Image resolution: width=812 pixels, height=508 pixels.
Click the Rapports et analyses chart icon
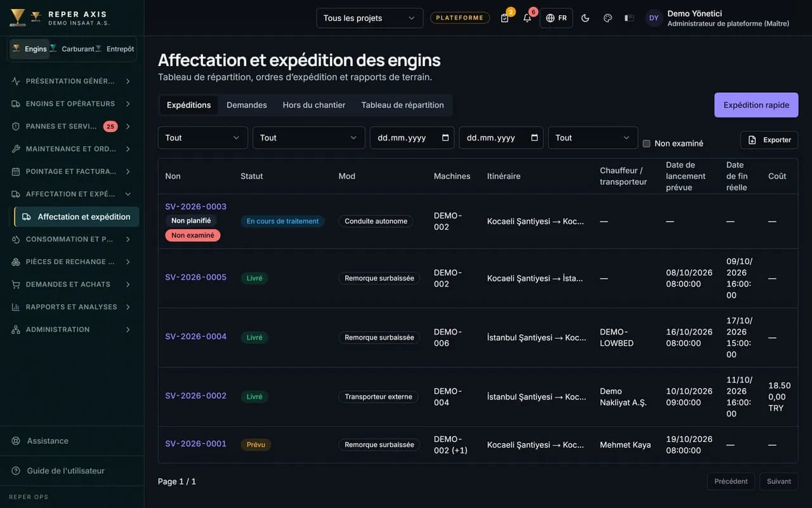pos(16,307)
